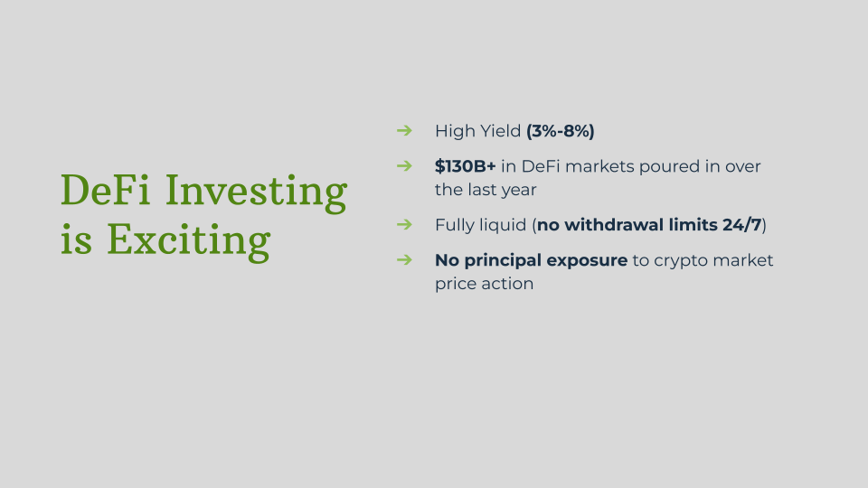
Task: Click the Fully liquid text
Action: [x=480, y=225]
